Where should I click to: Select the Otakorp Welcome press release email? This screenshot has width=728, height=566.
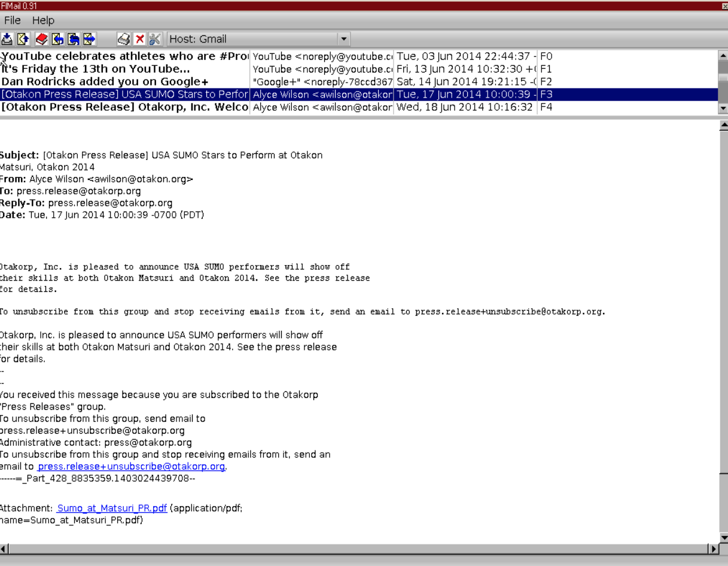coord(120,106)
